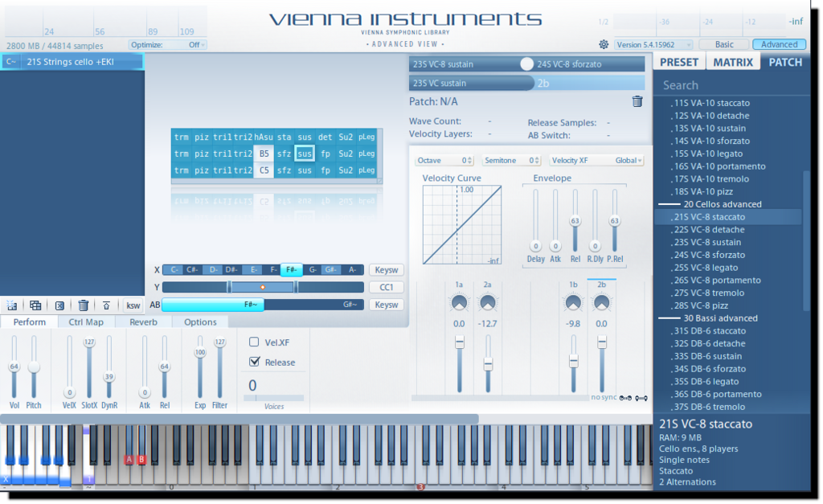Click the fader-sync icon at far right of no sync
This screenshot has width=823, height=504.
pos(641,398)
